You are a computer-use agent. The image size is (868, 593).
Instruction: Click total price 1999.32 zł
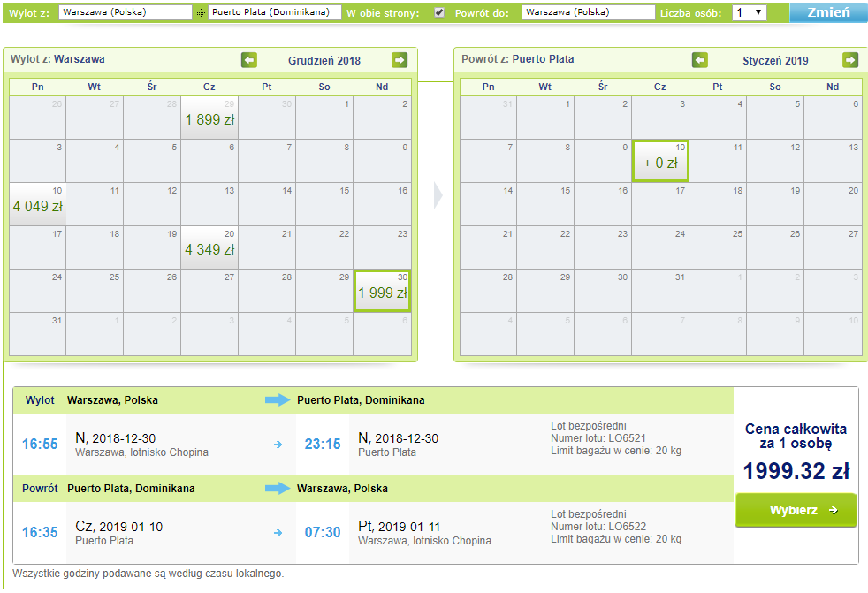(796, 471)
